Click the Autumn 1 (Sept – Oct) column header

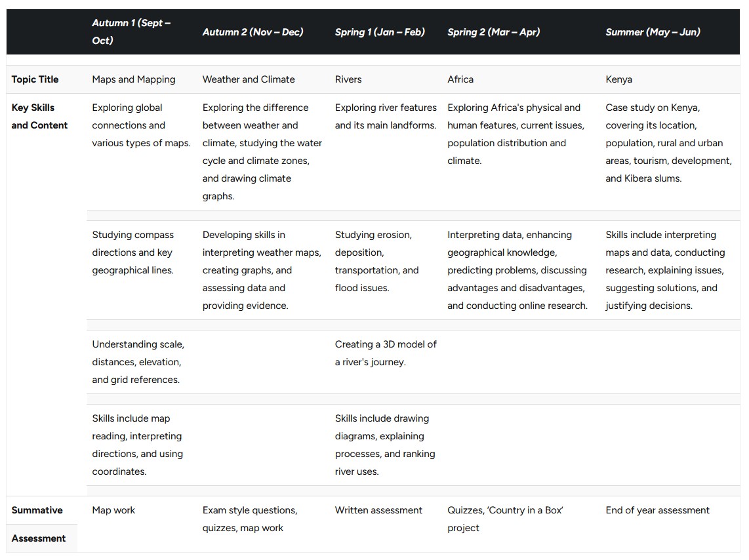(131, 31)
